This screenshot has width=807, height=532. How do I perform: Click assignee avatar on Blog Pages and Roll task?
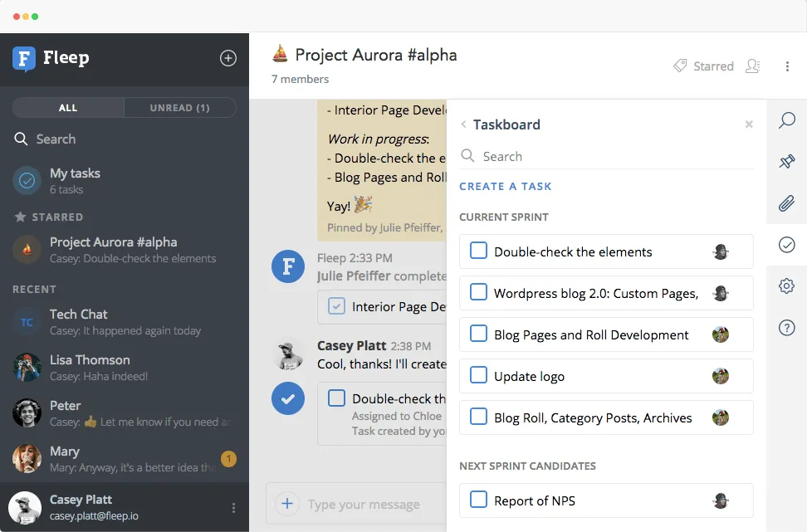click(721, 335)
